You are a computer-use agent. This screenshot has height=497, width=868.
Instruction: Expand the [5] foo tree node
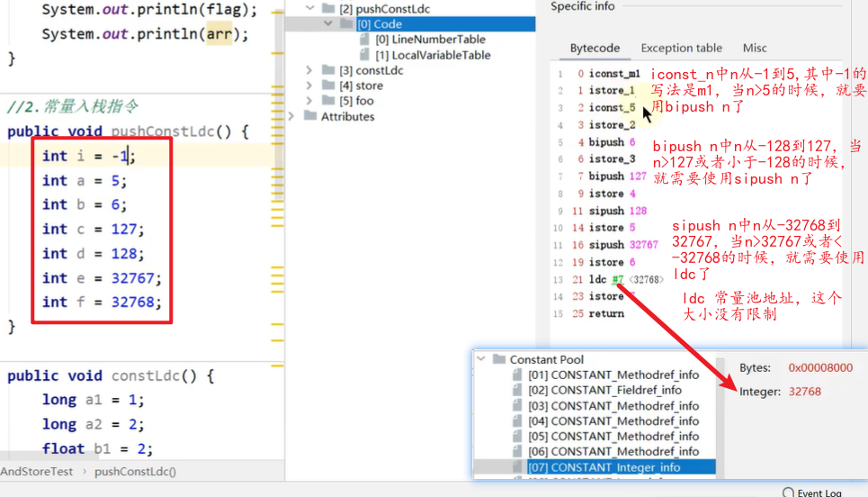point(309,101)
